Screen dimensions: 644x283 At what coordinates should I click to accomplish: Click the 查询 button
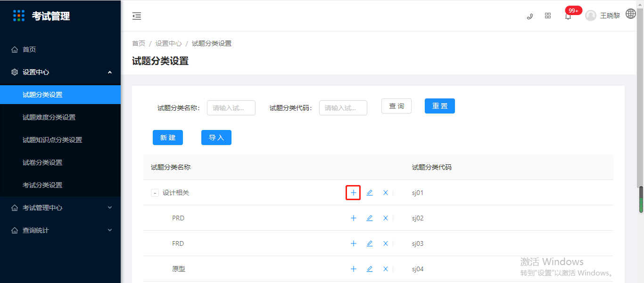[x=396, y=106]
